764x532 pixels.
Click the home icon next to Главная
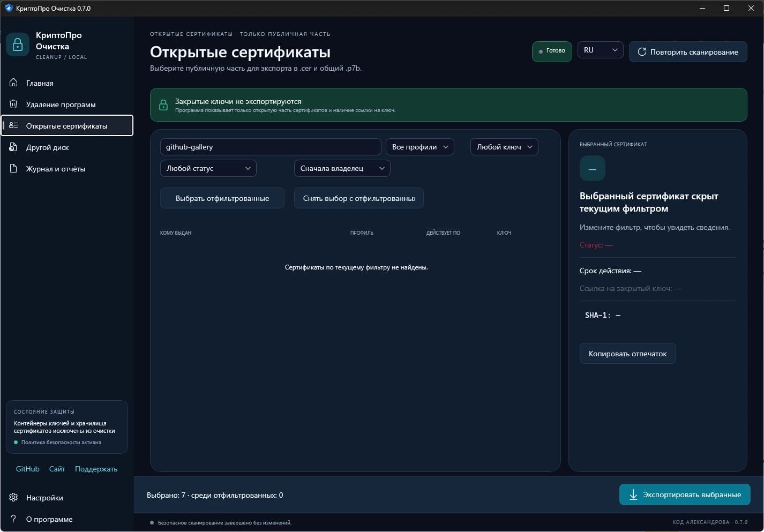pos(14,83)
